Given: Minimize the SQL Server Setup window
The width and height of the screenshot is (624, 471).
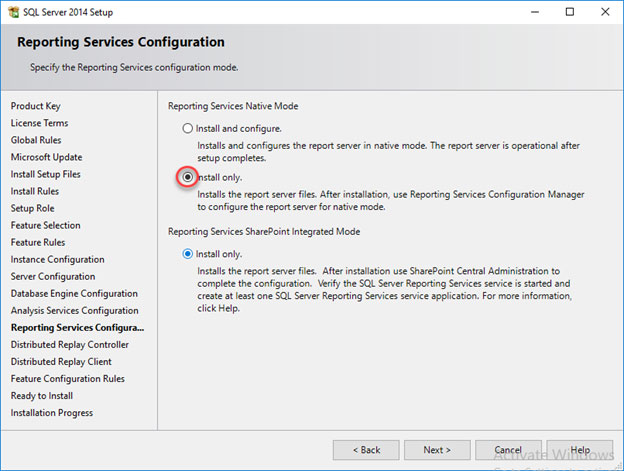Looking at the screenshot, I should click(x=535, y=12).
